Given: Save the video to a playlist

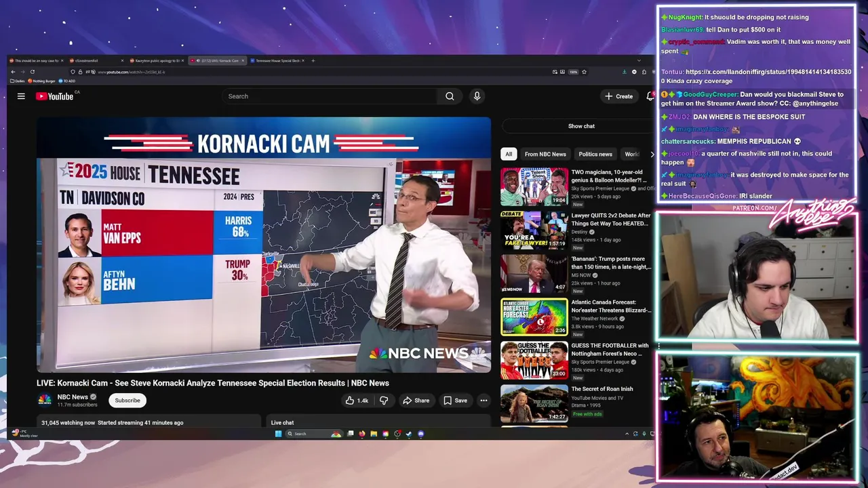Looking at the screenshot, I should tap(455, 401).
